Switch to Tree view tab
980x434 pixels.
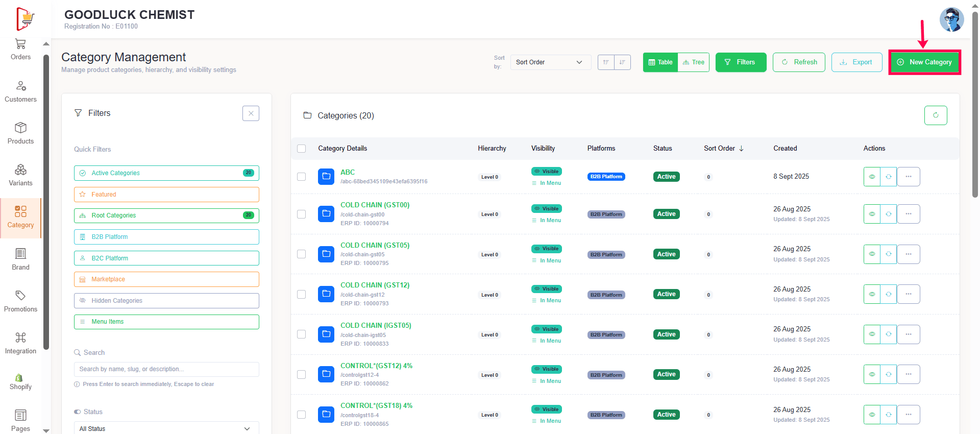coord(694,62)
